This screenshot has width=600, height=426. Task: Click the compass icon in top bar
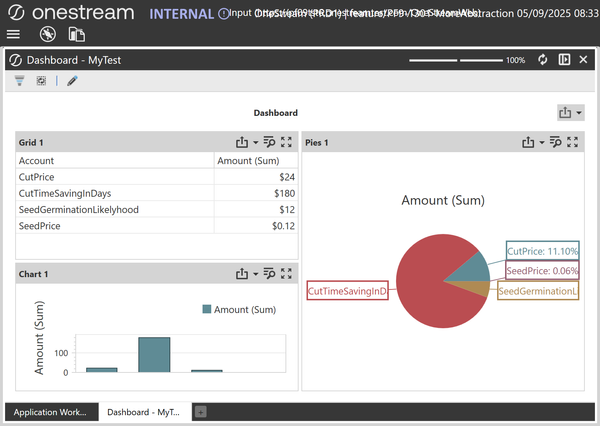[x=47, y=34]
